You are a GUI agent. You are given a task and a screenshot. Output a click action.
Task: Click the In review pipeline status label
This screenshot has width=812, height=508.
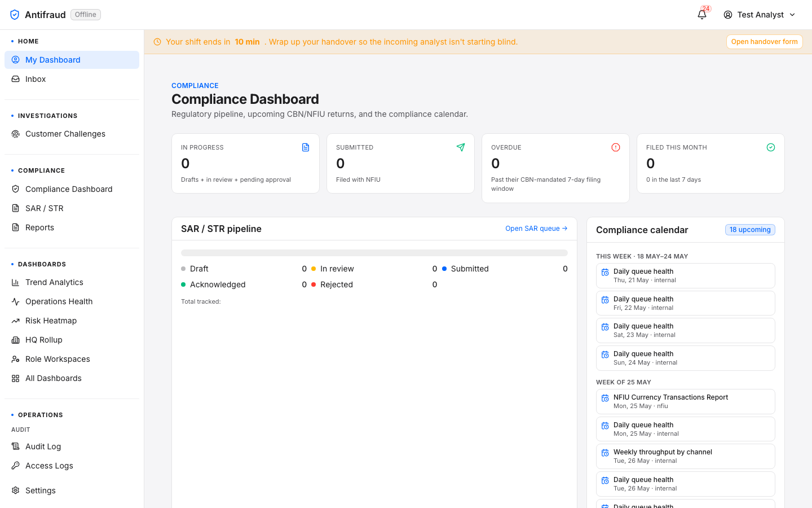coord(337,269)
